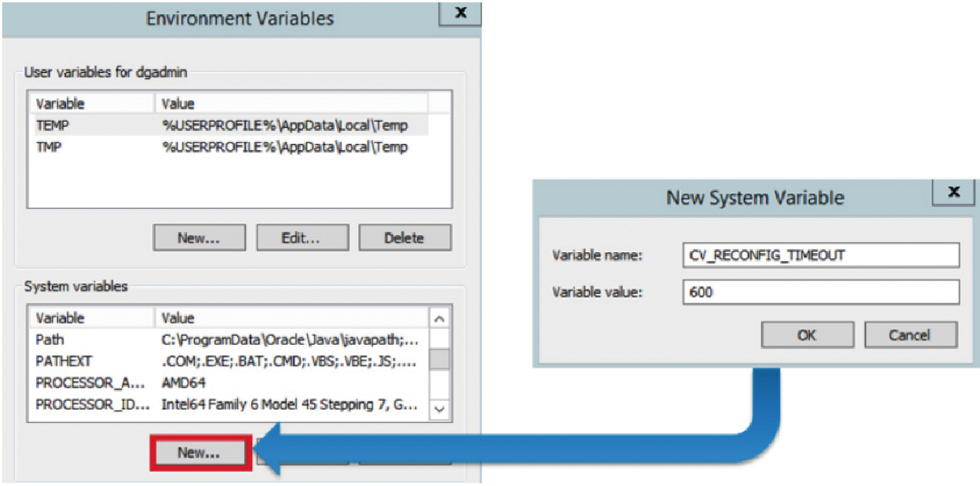Click the TEMP row's %USERPROFILE% value
The image size is (980, 486).
click(x=285, y=126)
